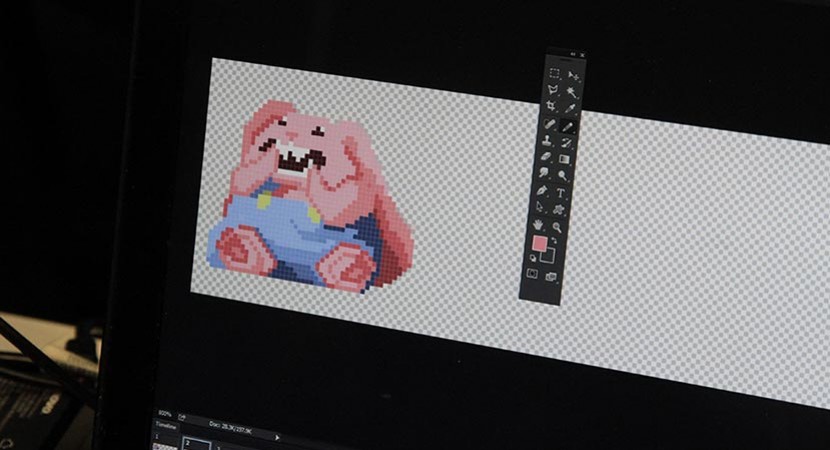
Task: Select the Zoom magnifier tool
Action: coord(557,227)
